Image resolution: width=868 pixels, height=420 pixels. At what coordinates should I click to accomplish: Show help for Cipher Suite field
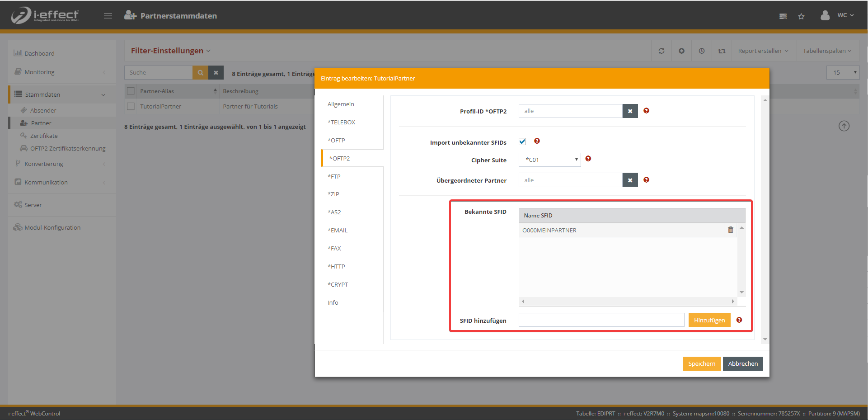[588, 159]
